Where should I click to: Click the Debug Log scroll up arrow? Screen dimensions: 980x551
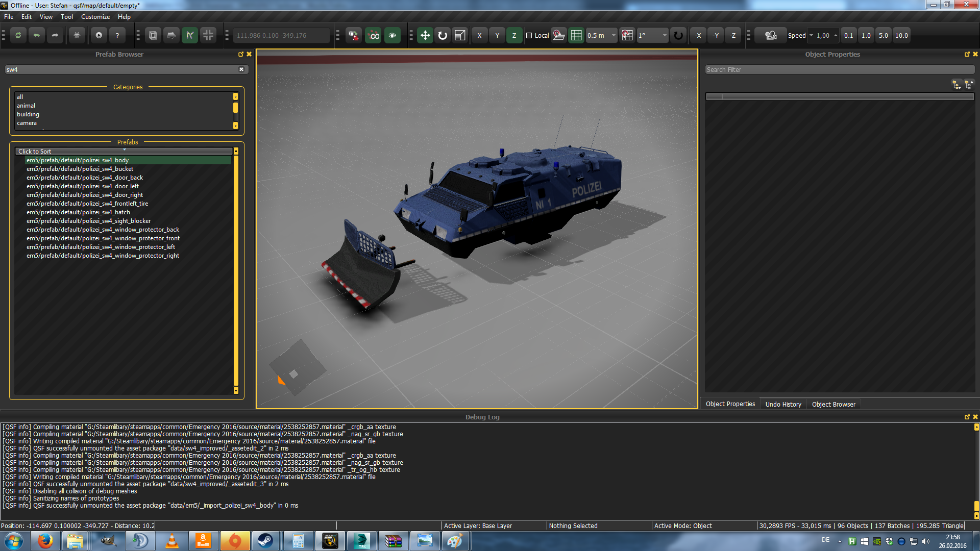click(976, 427)
